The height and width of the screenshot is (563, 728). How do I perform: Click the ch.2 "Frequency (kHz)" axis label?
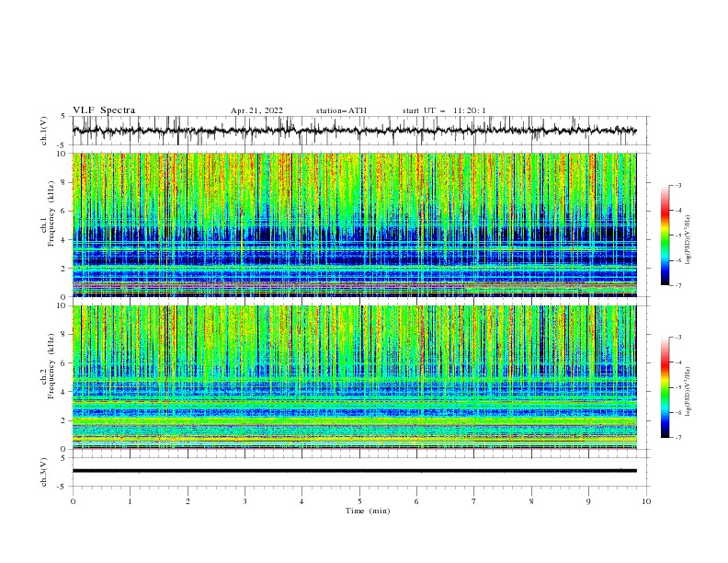click(x=51, y=365)
